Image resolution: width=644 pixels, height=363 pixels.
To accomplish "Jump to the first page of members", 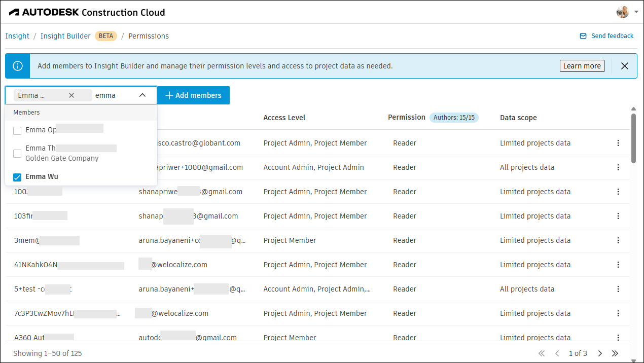I will point(541,353).
